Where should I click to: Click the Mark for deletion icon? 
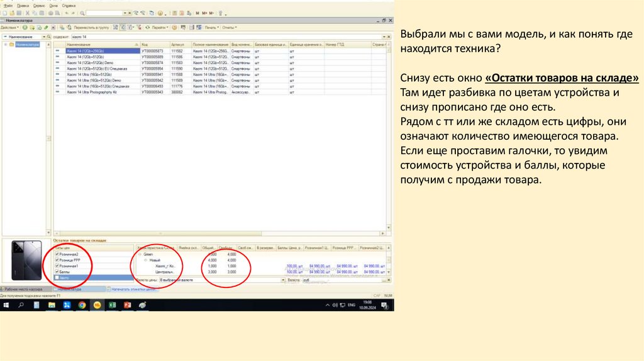[53, 28]
